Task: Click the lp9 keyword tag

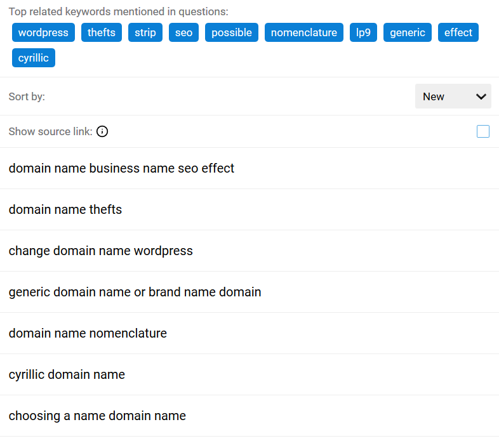Action: (x=363, y=32)
